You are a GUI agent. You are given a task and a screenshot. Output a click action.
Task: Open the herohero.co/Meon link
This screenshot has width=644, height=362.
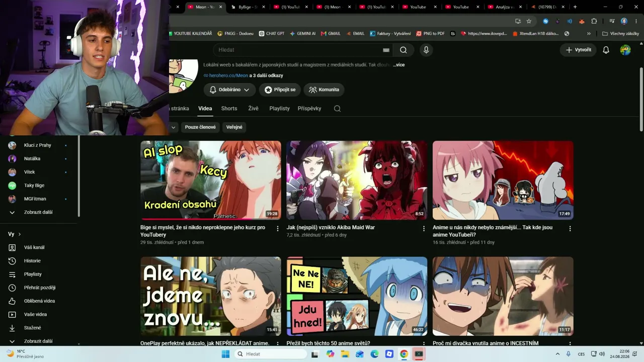(228, 75)
